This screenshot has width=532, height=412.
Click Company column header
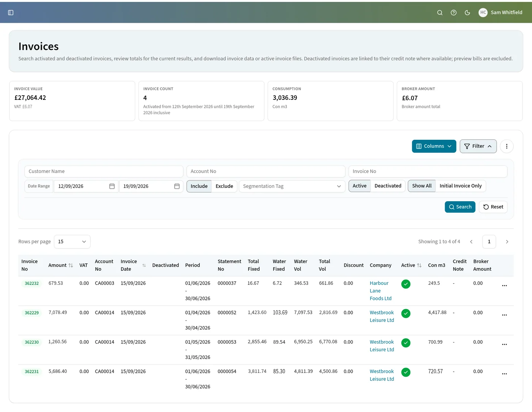[x=380, y=265]
